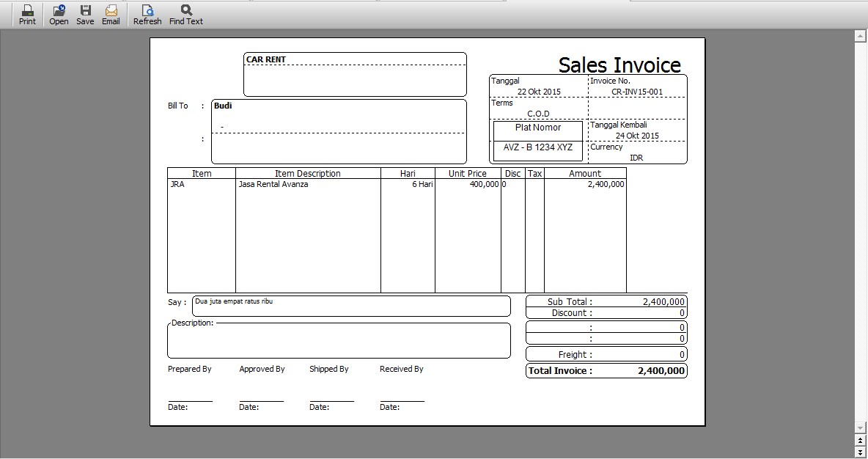Click the scrollbar up arrow

pos(861,35)
